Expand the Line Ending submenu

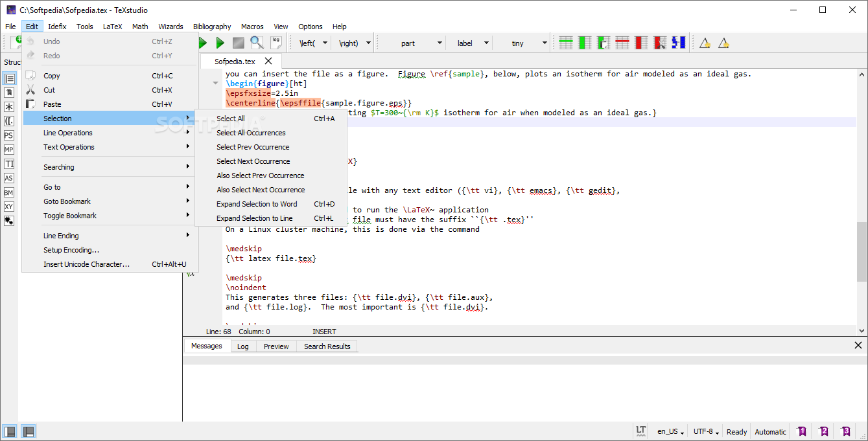[x=108, y=236]
